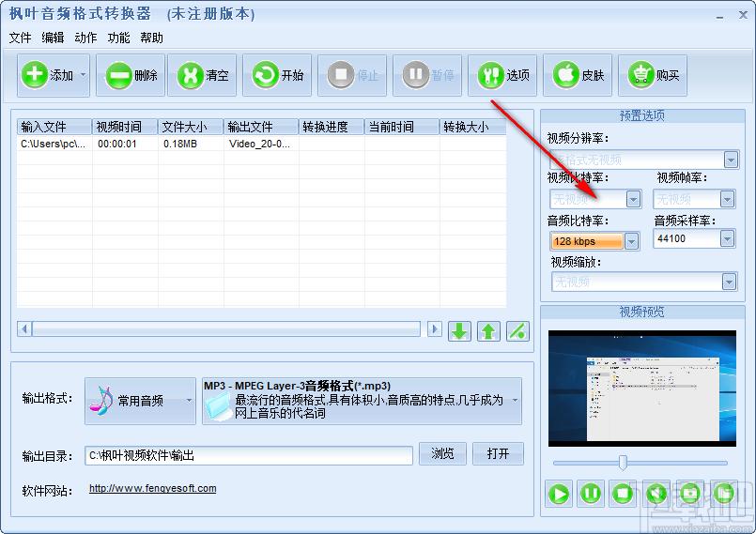Minimize the 枫叶音频格式转换器 window

[719, 16]
